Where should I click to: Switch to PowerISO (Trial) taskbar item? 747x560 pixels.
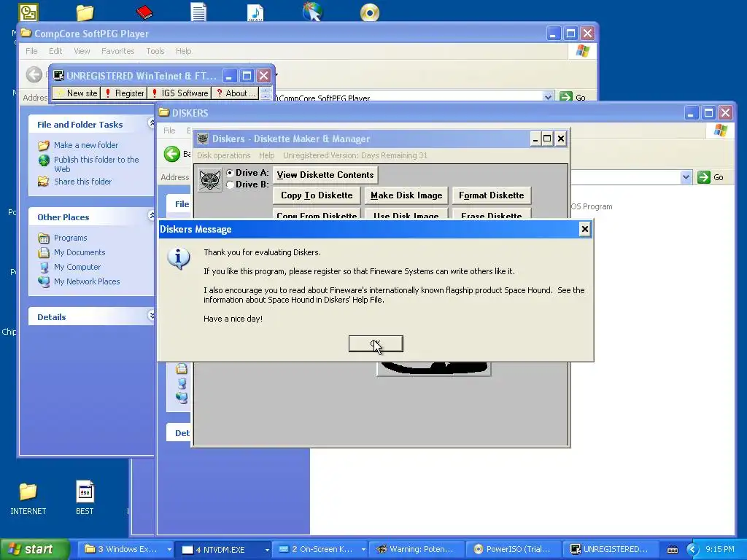[x=513, y=549]
